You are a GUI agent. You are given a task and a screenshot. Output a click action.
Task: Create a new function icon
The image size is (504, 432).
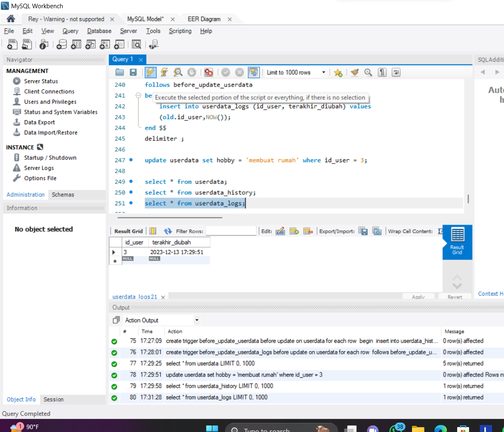click(x=119, y=44)
